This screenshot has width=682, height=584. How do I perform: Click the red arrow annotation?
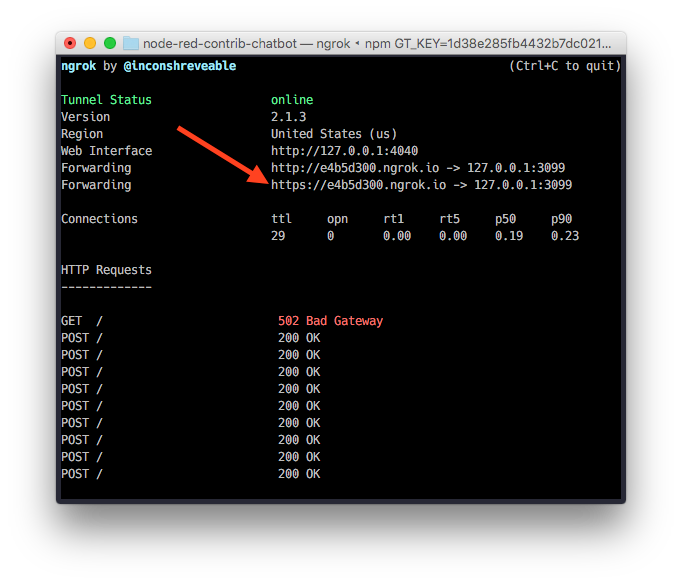pos(223,155)
